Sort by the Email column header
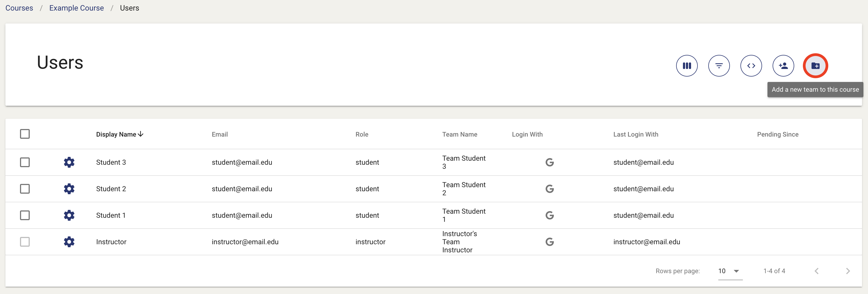Viewport: 868px width, 294px height. [220, 134]
